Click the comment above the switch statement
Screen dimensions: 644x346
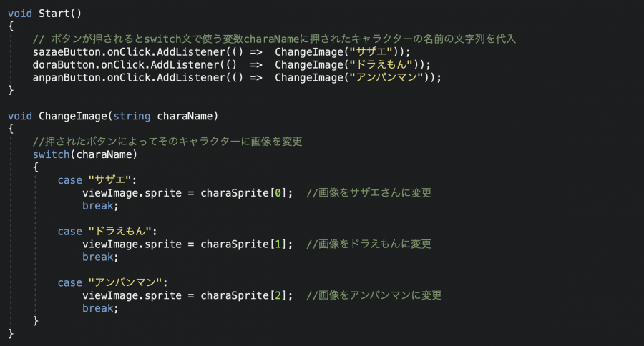167,142
